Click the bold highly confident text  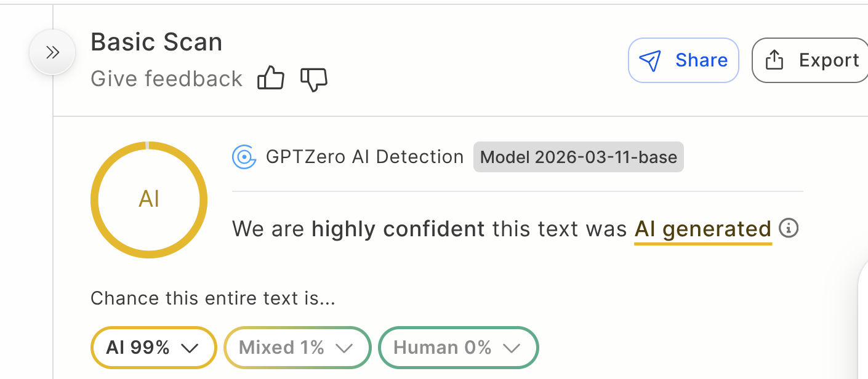click(x=398, y=229)
